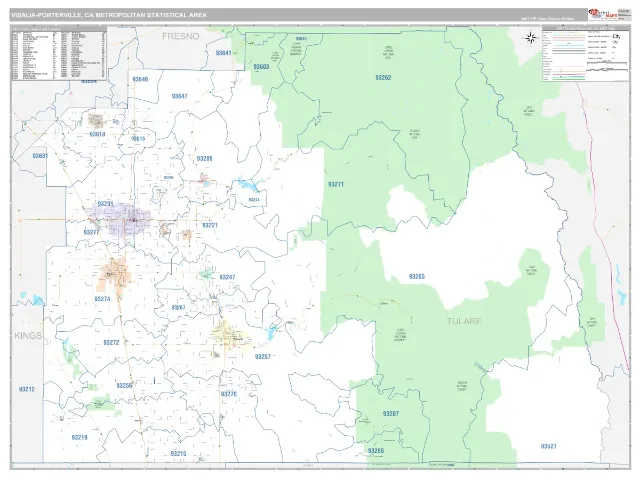Click the ZIP code index table
Viewport: 640px width, 480px height.
[x=59, y=53]
